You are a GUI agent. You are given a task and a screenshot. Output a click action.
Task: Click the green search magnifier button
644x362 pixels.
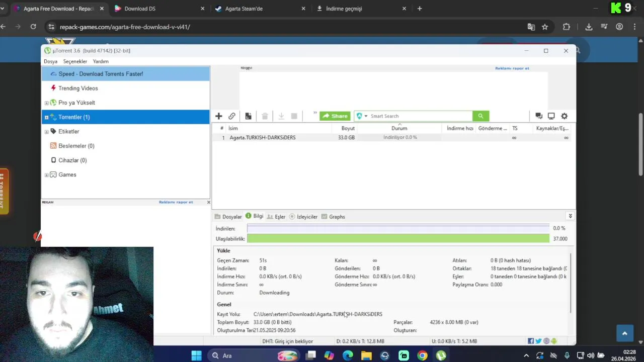coord(480,116)
